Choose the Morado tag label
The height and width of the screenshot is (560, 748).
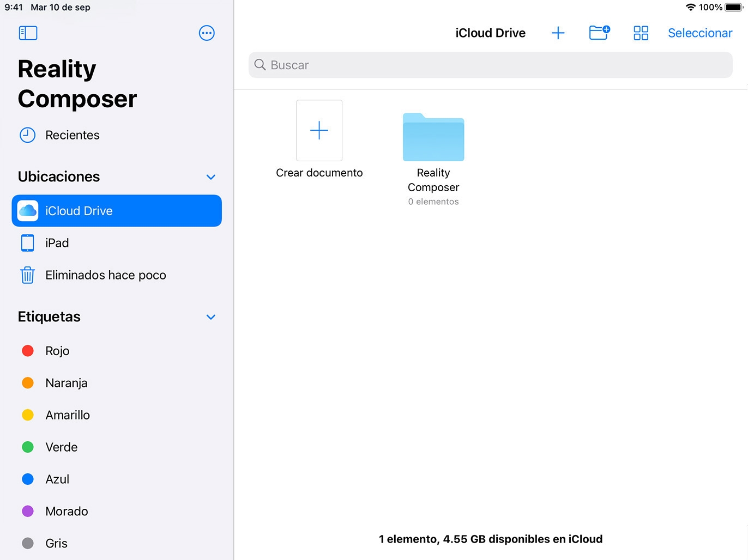(67, 512)
